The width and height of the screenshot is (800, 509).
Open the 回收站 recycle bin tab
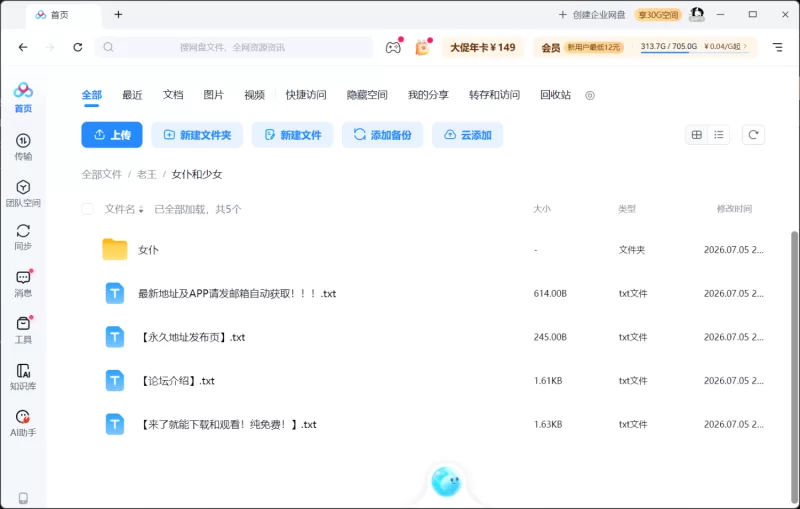[x=556, y=95]
